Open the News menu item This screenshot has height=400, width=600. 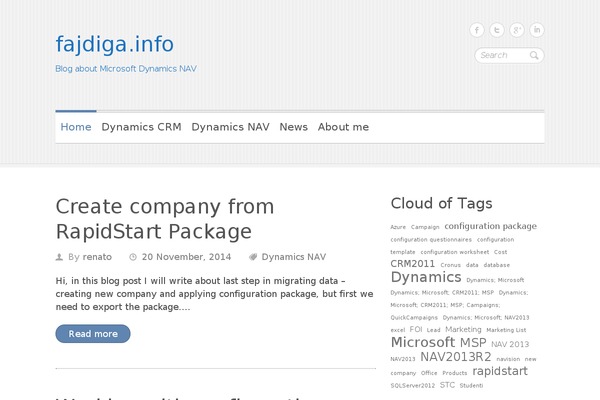click(x=293, y=127)
